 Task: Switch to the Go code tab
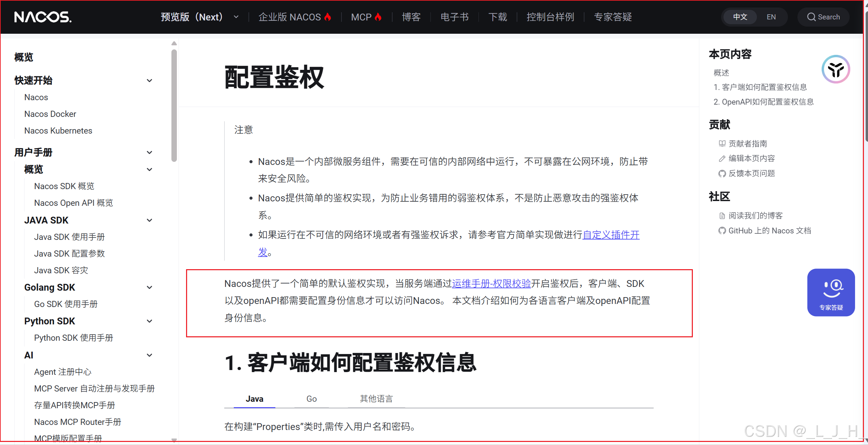[311, 399]
